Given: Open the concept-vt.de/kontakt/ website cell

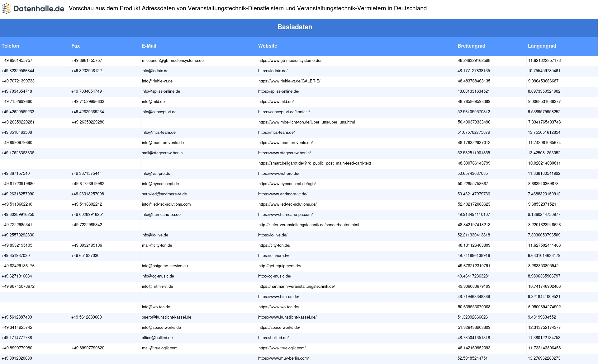Looking at the screenshot, I should [284, 112].
